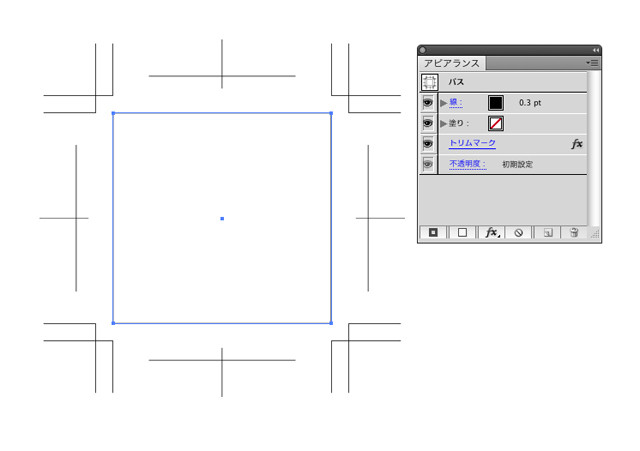Expand the 線 stroke disclosure triangle
The height and width of the screenshot is (451, 640).
coord(443,103)
